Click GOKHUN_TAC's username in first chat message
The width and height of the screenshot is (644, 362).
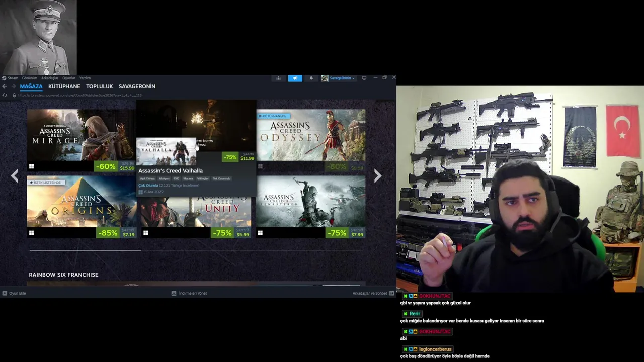(435, 296)
